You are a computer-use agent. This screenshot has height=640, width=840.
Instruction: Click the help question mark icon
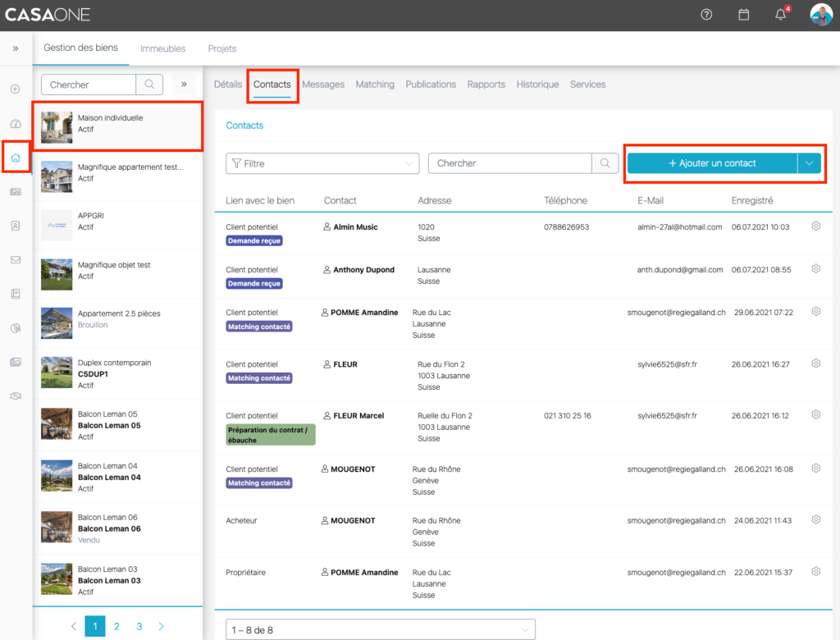[x=706, y=15]
